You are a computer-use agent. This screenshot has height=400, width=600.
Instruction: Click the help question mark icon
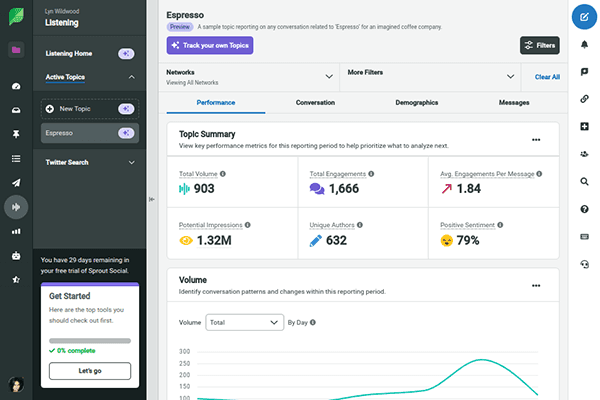(584, 209)
